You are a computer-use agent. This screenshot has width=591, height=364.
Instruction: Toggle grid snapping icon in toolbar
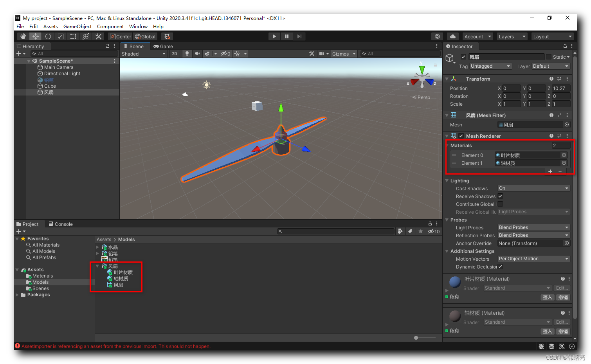click(167, 36)
